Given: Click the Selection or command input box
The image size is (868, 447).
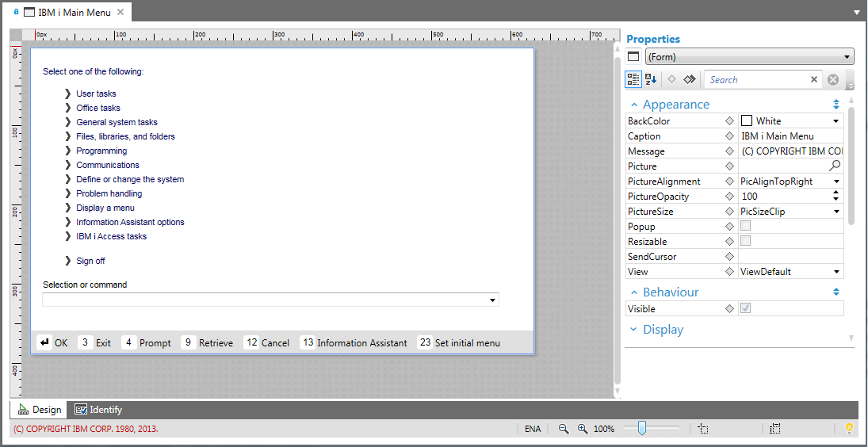Looking at the screenshot, I should coord(270,300).
